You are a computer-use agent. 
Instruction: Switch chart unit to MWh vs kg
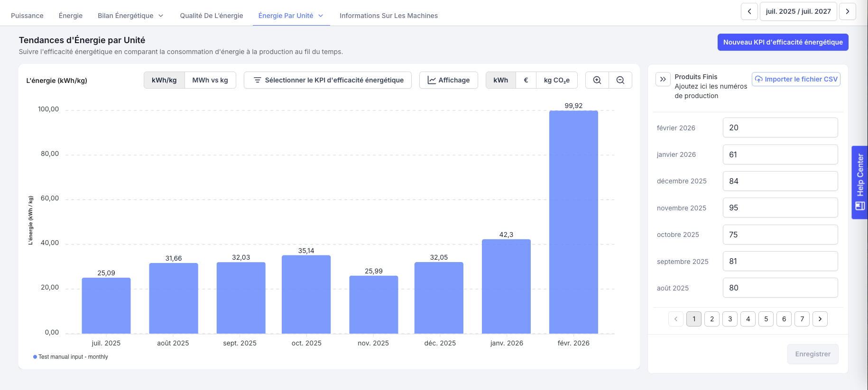(x=210, y=80)
